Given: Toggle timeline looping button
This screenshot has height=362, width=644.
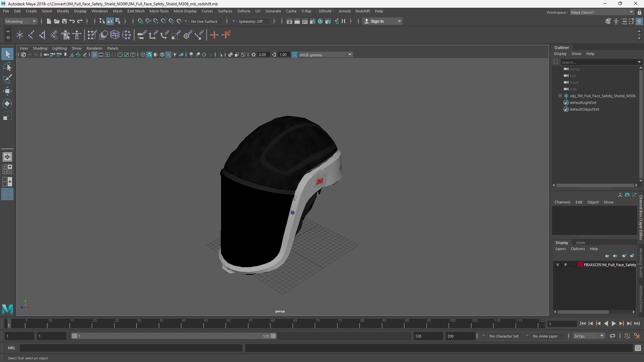Looking at the screenshot, I should 612,336.
